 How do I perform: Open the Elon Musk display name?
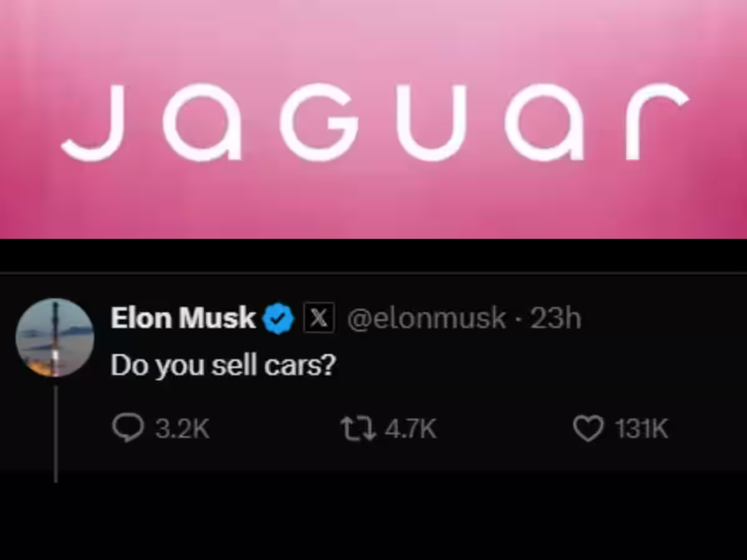click(x=183, y=317)
